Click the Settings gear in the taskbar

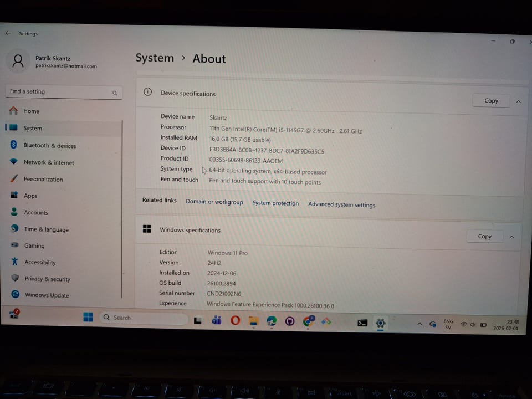[x=380, y=323]
